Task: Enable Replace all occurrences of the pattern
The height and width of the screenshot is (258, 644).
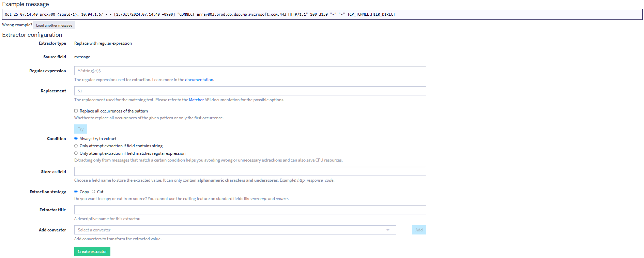Action: coord(76,111)
